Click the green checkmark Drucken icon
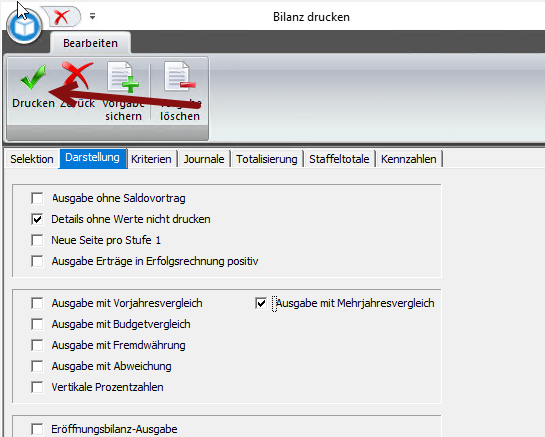 click(33, 77)
